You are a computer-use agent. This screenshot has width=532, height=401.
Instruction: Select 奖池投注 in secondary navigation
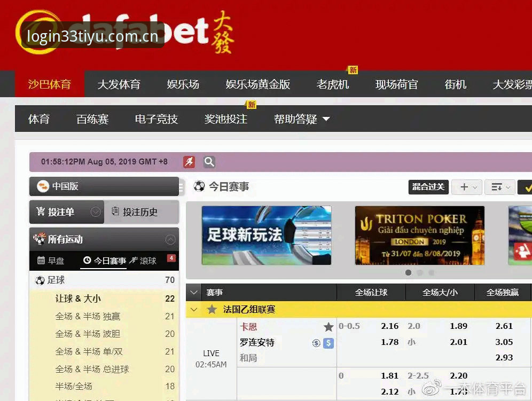(225, 119)
